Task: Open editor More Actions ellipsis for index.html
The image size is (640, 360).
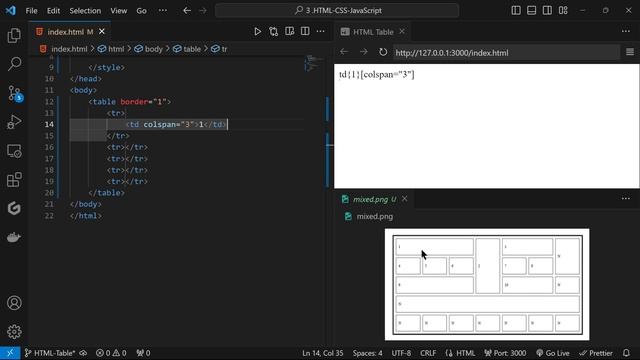Action: (x=320, y=31)
